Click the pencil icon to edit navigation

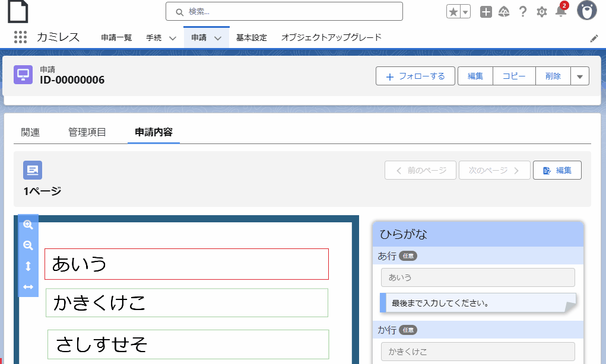tap(594, 39)
